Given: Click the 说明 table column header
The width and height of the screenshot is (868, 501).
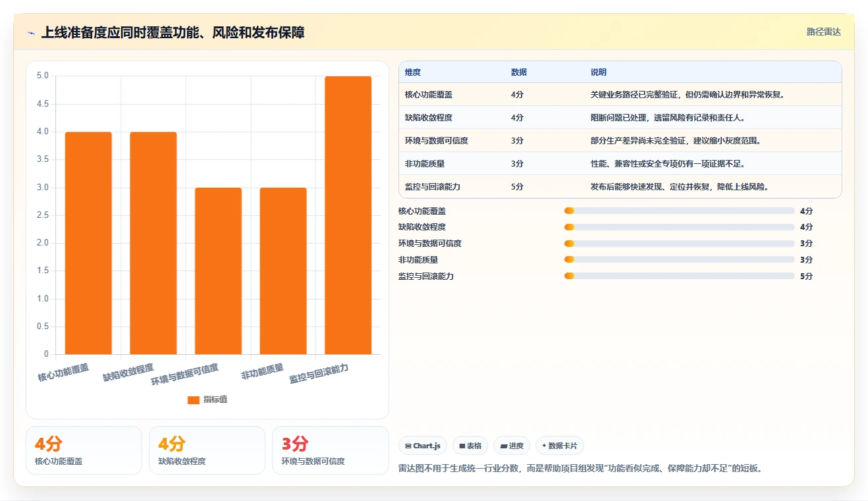Looking at the screenshot, I should [x=599, y=72].
